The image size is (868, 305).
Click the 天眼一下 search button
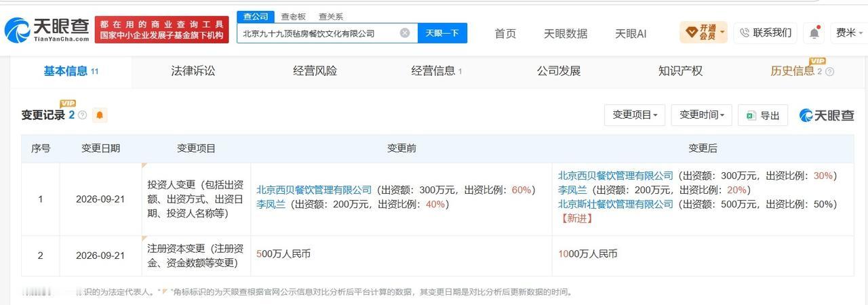click(442, 33)
